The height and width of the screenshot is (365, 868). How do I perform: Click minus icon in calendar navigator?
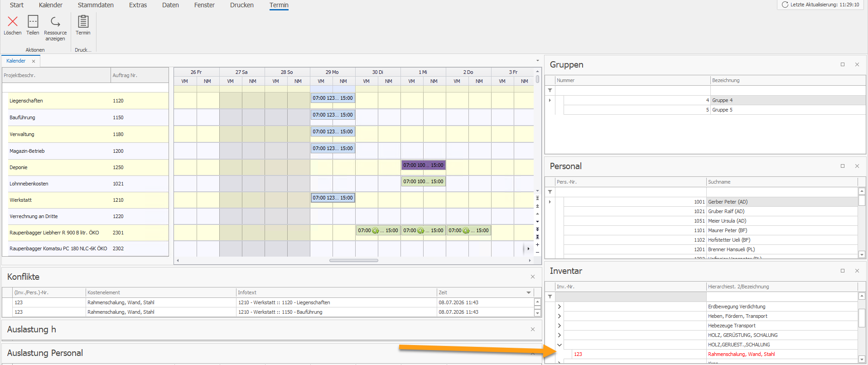click(x=538, y=252)
